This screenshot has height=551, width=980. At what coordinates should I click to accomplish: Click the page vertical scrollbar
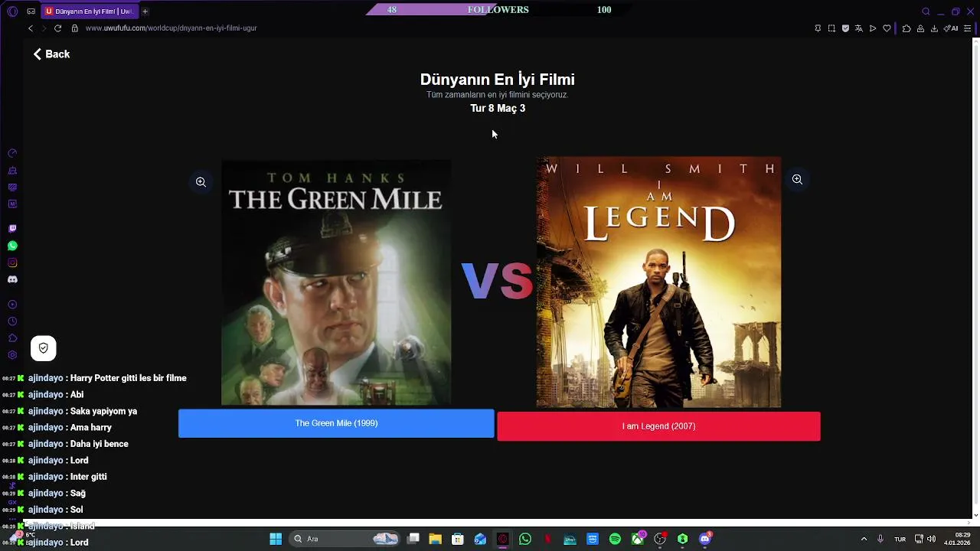tap(975, 275)
